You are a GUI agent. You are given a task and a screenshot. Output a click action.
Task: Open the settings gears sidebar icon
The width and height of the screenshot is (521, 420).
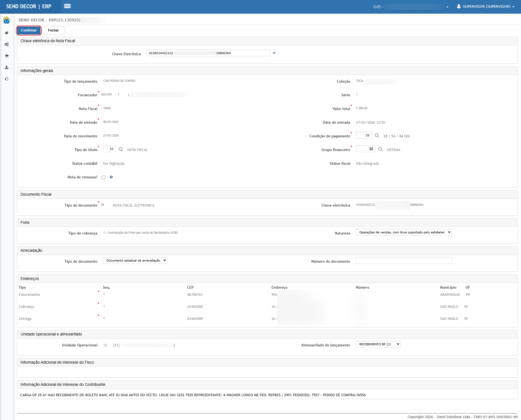tap(7, 44)
